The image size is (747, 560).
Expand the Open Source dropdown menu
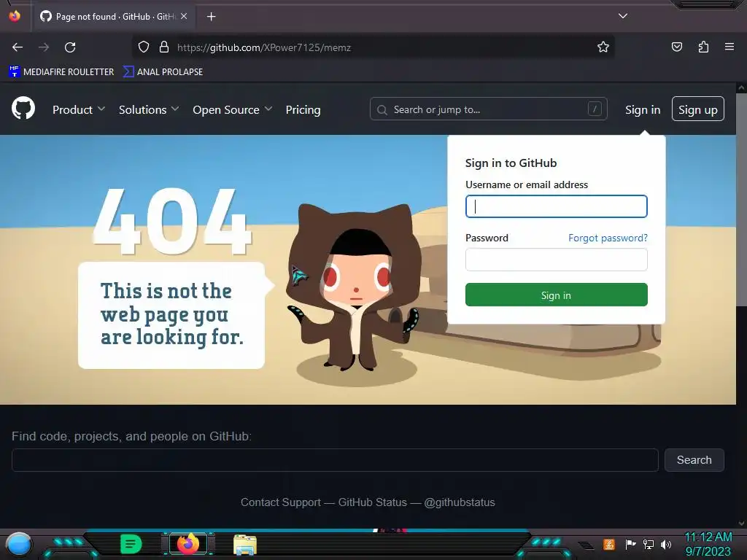point(233,109)
